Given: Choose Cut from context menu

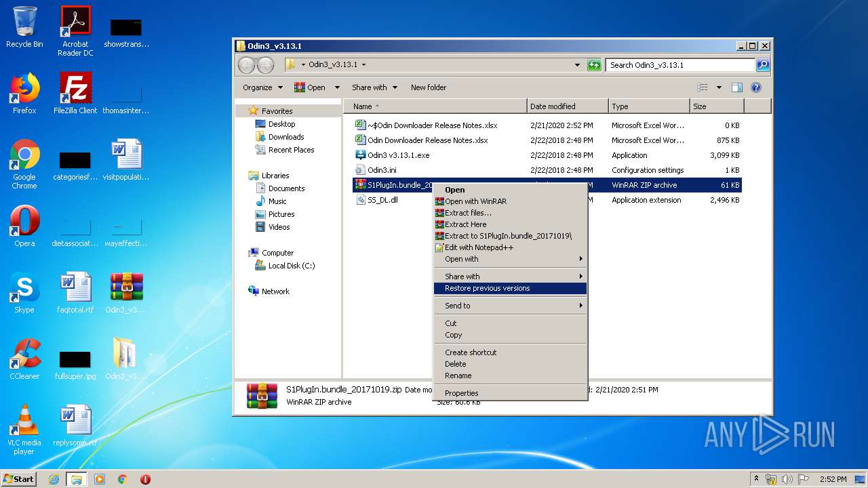Looking at the screenshot, I should tap(510, 323).
